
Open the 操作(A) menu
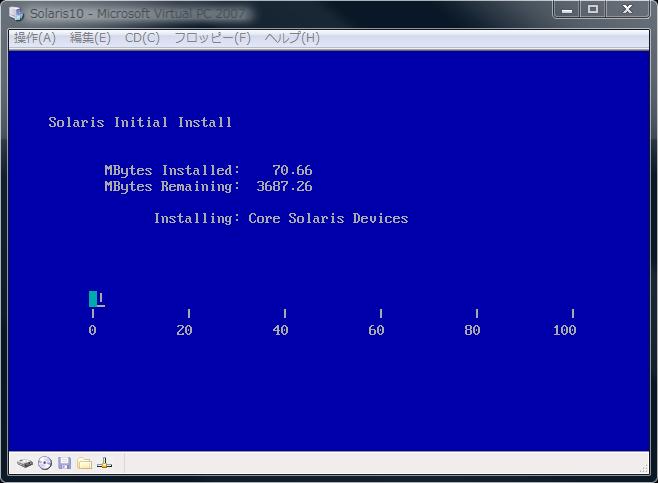(34, 38)
